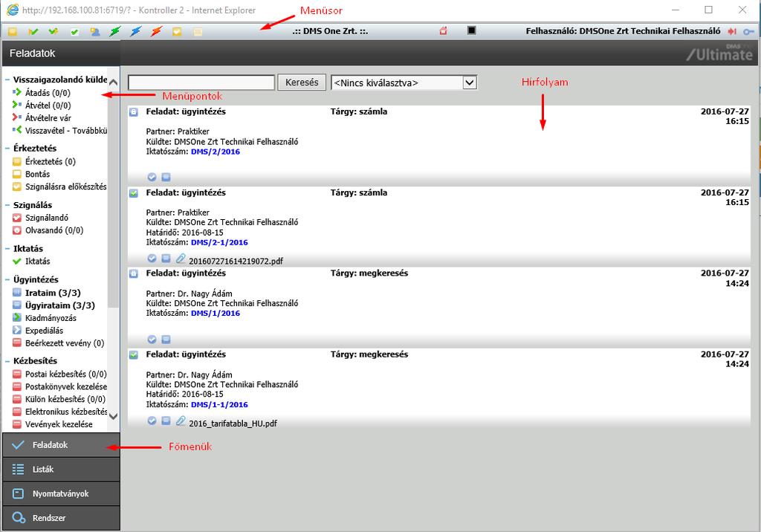
Task: Select Átvételre vár menu item
Action: pyautogui.click(x=48, y=118)
